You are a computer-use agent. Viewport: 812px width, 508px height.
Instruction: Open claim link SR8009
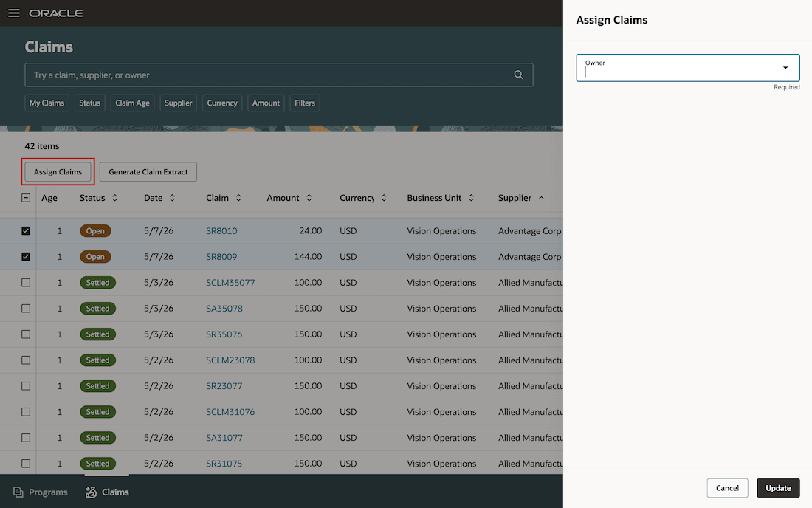coord(221,257)
